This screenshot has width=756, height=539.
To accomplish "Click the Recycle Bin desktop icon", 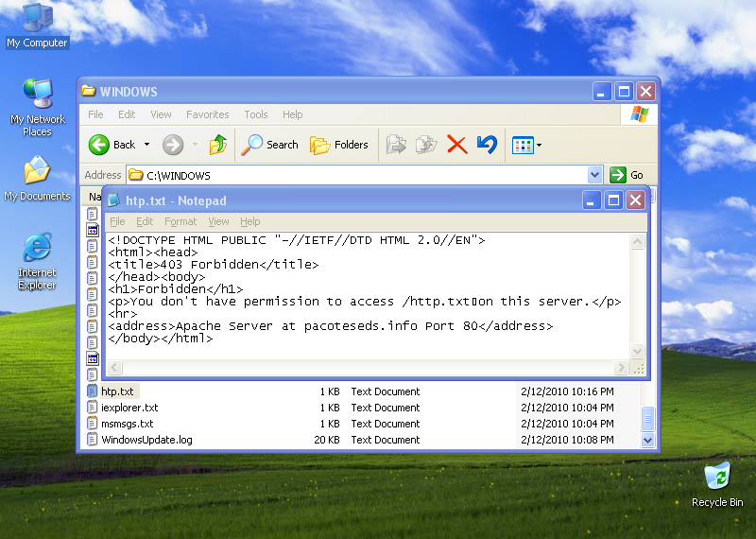I will click(x=717, y=484).
